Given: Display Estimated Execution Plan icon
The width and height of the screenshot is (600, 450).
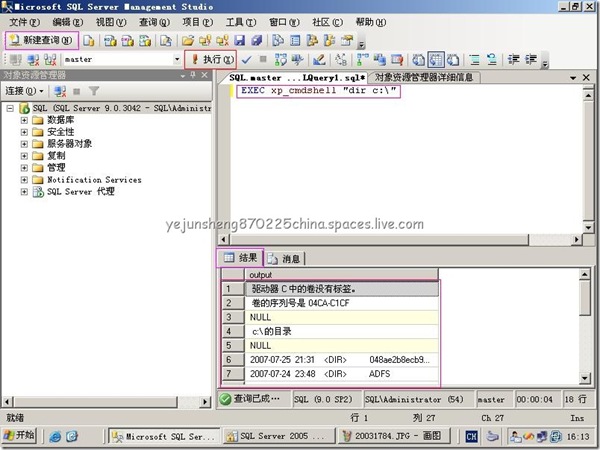Looking at the screenshot, I should (x=280, y=60).
